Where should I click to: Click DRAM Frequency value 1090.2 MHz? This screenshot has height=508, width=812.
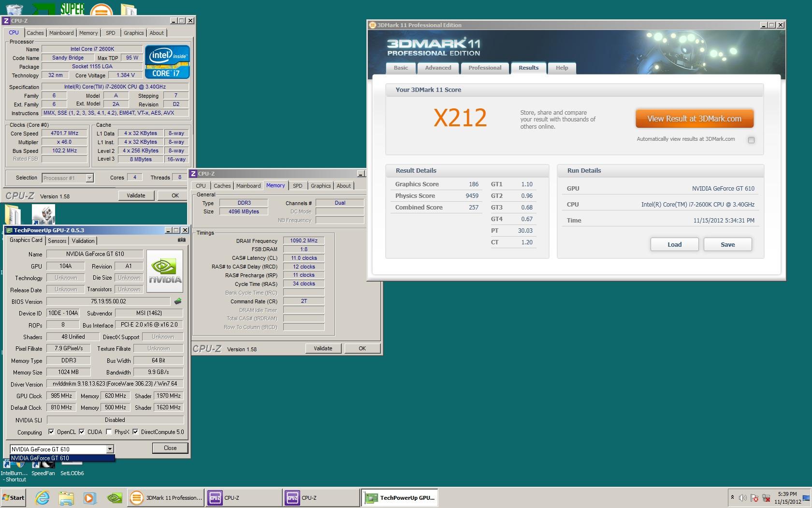pos(304,240)
